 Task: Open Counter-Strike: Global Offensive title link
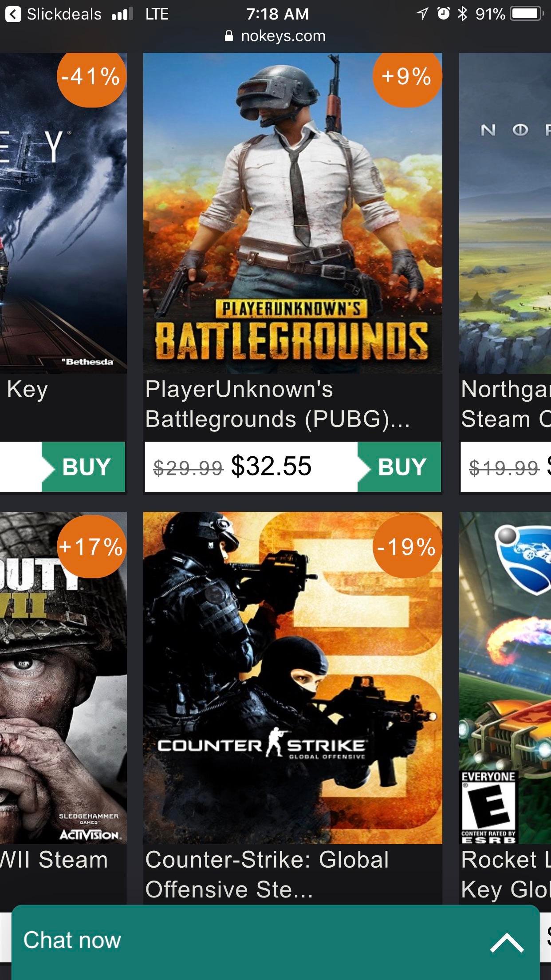[267, 874]
